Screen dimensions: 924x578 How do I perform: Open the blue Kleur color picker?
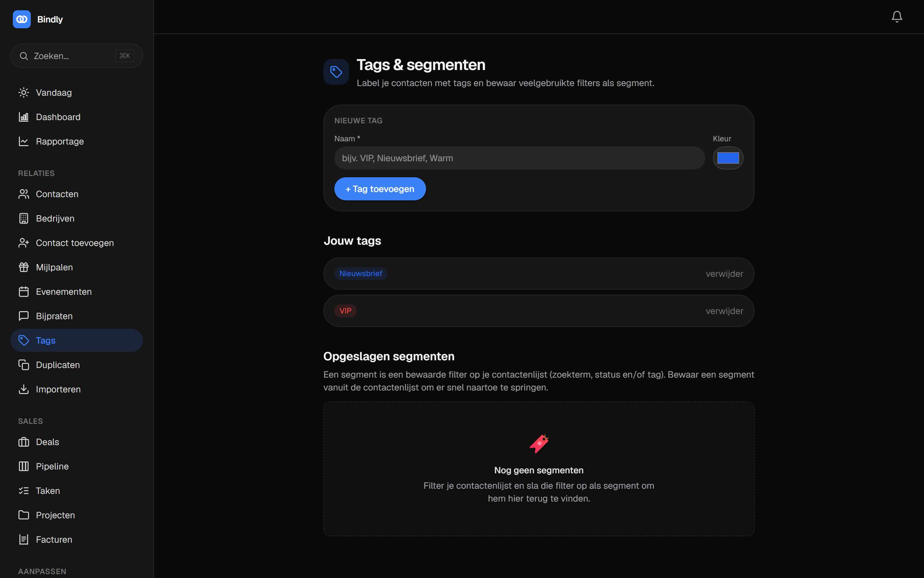pos(728,158)
